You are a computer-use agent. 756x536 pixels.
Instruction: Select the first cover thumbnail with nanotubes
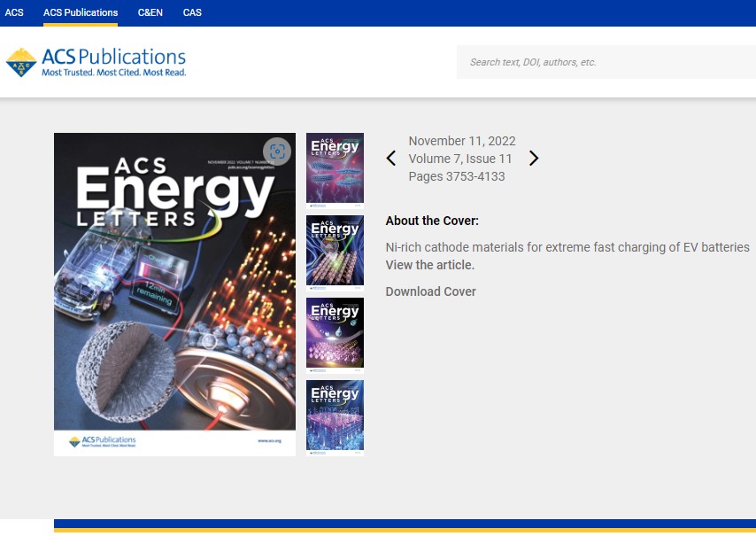pos(336,170)
